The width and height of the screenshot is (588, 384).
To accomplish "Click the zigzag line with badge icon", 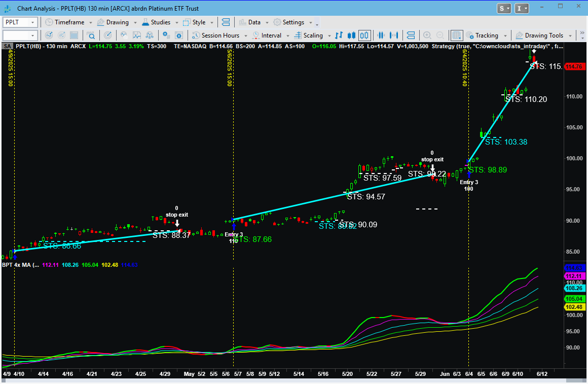I will tap(124, 36).
